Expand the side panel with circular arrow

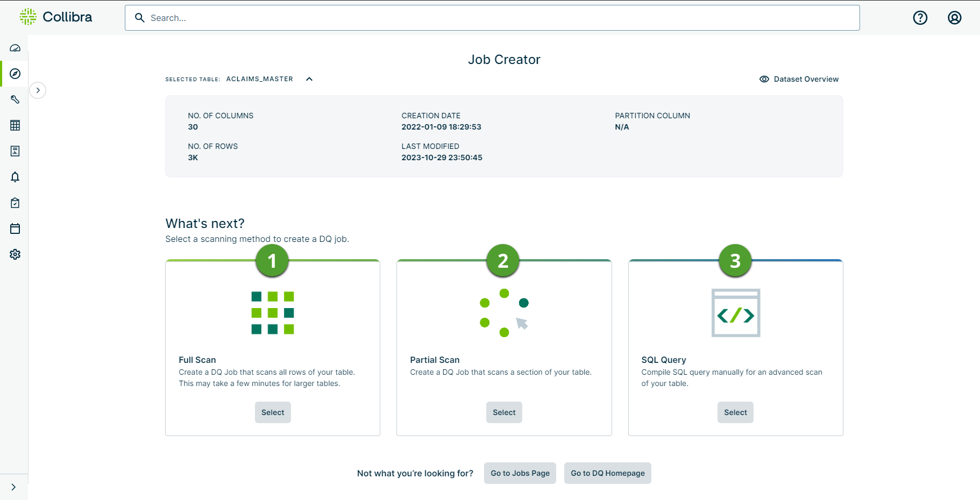coord(38,90)
